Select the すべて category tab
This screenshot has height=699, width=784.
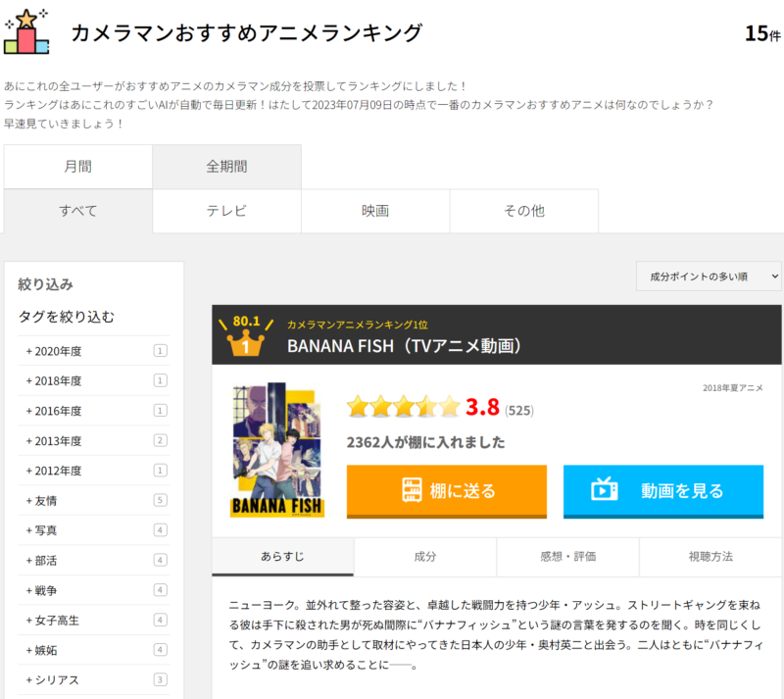click(x=78, y=211)
